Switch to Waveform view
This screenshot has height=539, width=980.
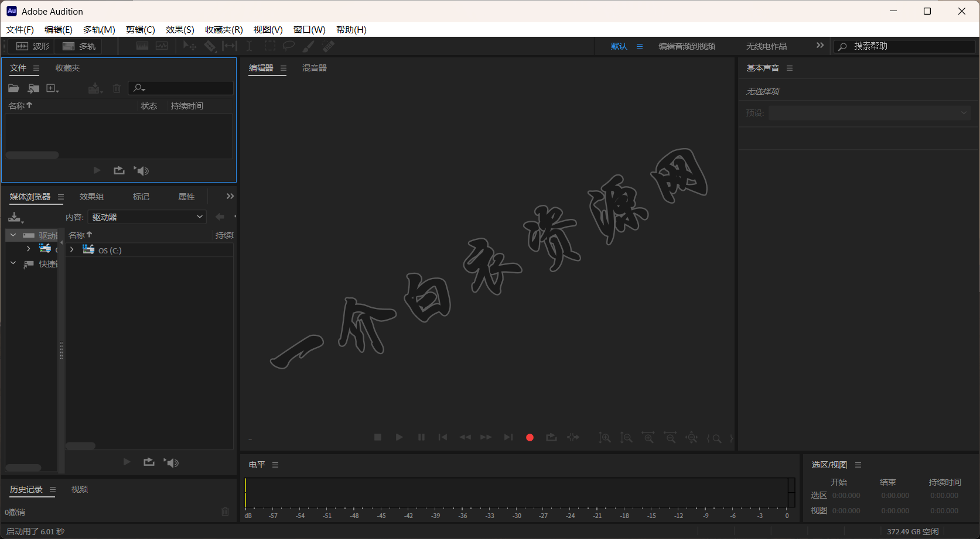[33, 46]
